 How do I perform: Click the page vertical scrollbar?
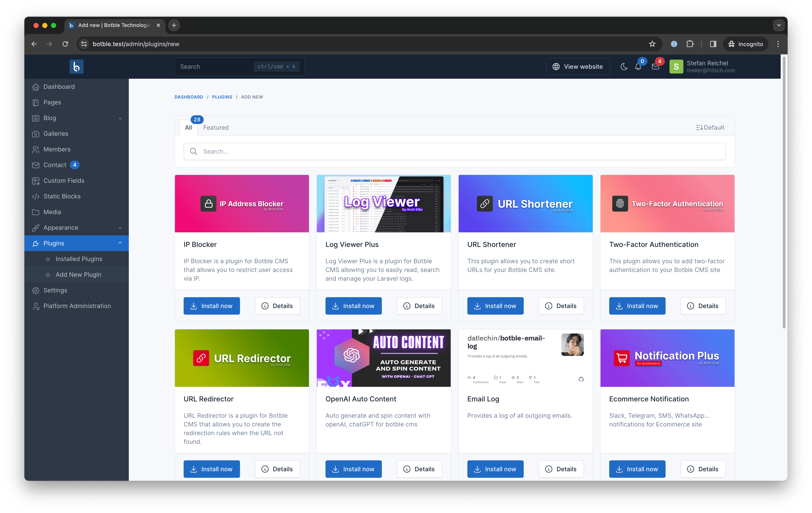(784, 192)
